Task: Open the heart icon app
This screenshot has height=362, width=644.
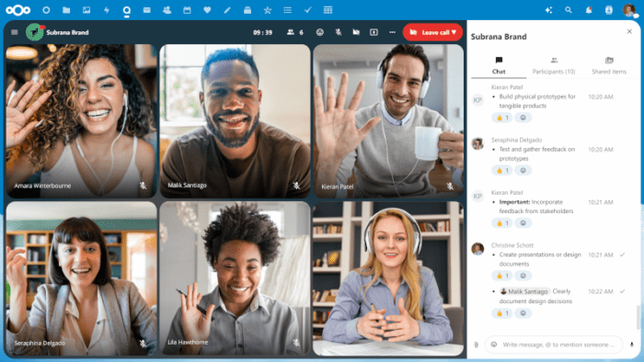Action: click(207, 10)
